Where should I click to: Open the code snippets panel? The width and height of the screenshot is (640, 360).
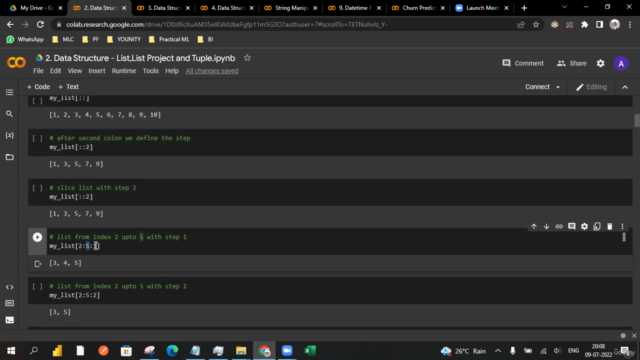[9, 287]
